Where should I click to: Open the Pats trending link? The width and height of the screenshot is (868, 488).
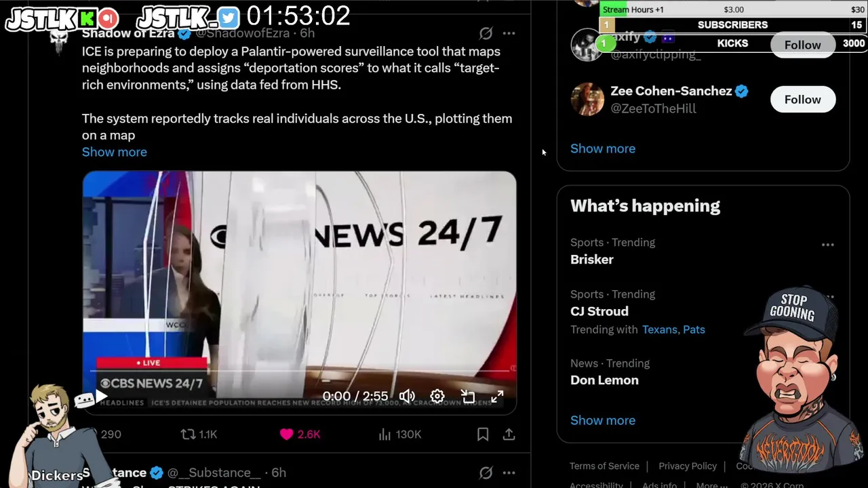tap(694, 329)
